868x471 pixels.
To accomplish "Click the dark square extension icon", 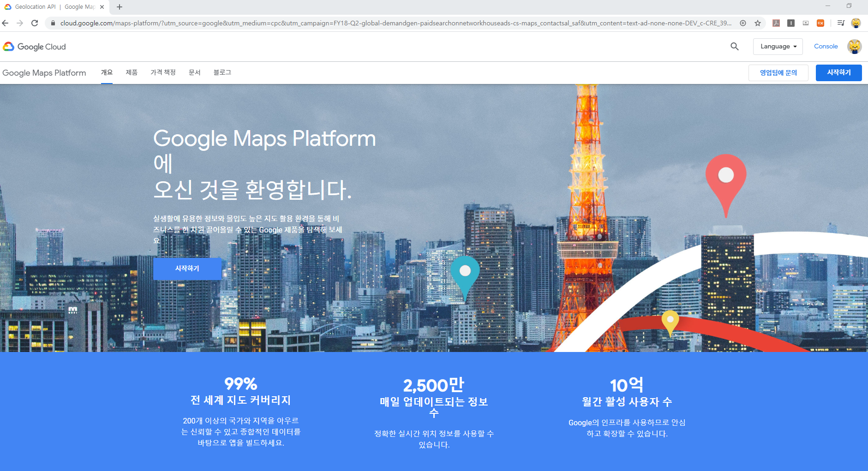I will click(x=791, y=23).
